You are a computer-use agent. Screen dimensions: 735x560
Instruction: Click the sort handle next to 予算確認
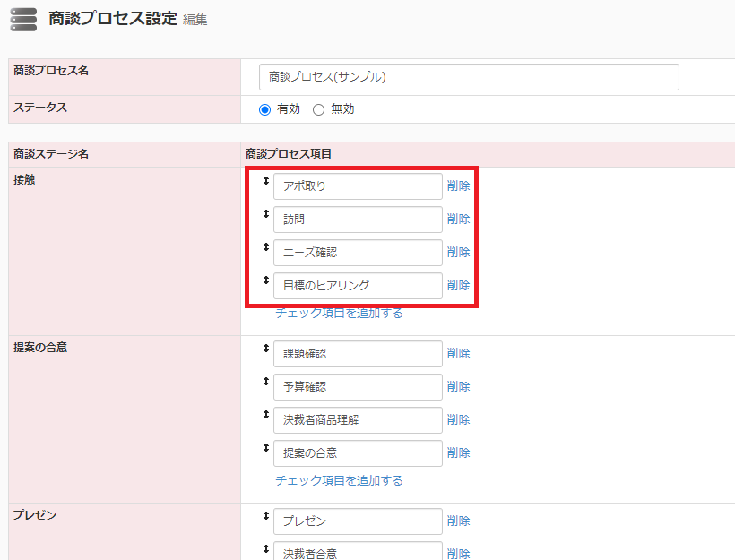pos(265,382)
